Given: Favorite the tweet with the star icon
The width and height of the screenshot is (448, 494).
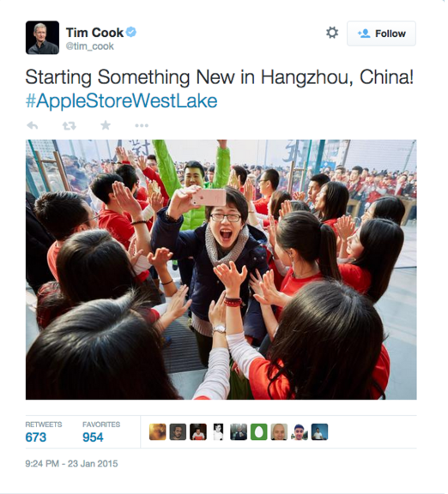Looking at the screenshot, I should coord(106,125).
